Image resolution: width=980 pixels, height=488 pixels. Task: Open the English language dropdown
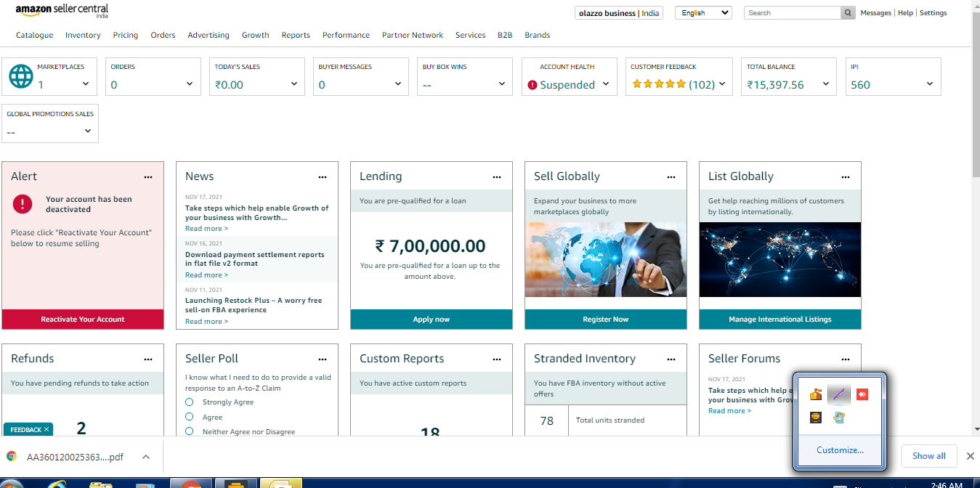[x=702, y=13]
